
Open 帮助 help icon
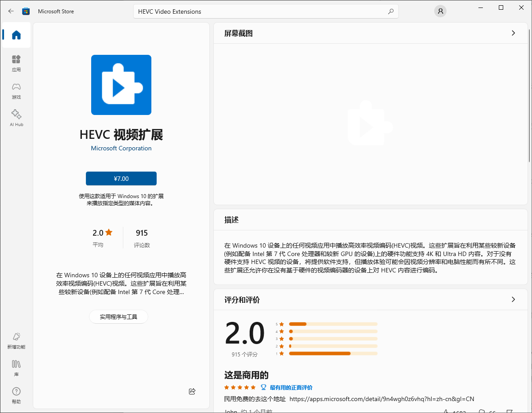(x=16, y=396)
